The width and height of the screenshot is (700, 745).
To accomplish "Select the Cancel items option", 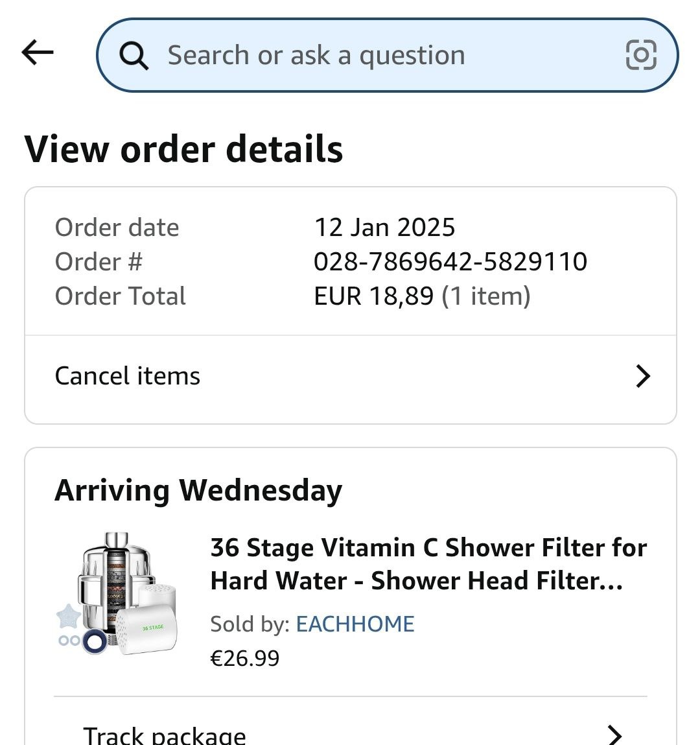I will coord(128,376).
